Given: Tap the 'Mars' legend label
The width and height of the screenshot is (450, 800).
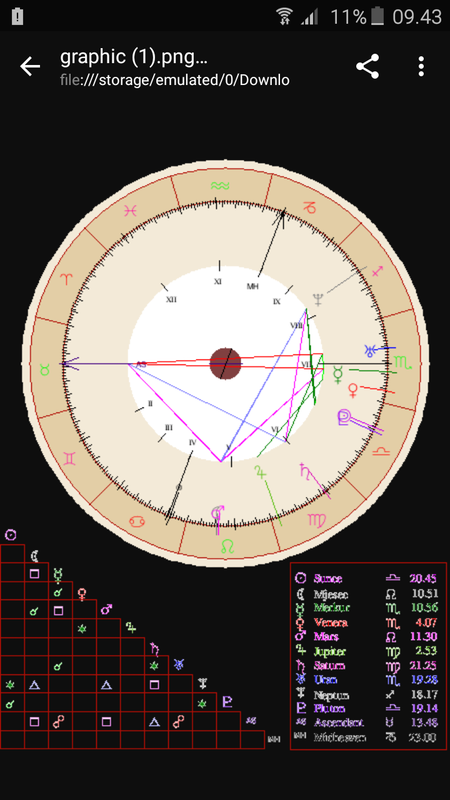Looking at the screenshot, I should [326, 637].
